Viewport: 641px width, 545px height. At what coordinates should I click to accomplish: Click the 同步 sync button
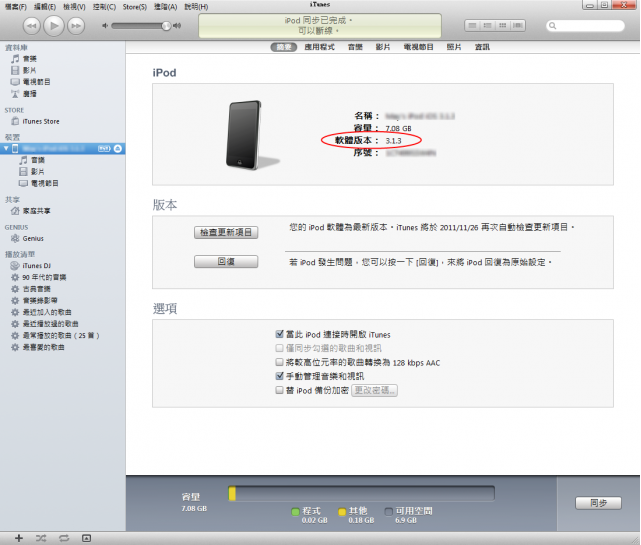click(x=598, y=503)
